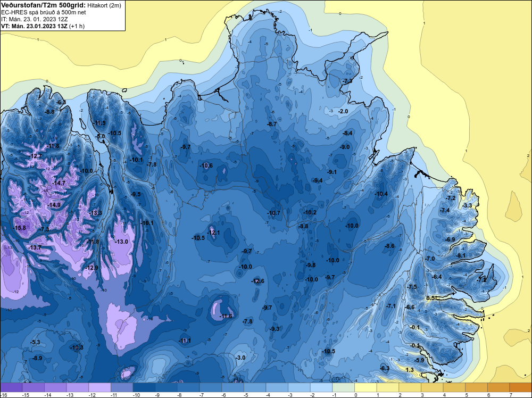
Task: Select the -9.1 temperature value
Action: 332,172
